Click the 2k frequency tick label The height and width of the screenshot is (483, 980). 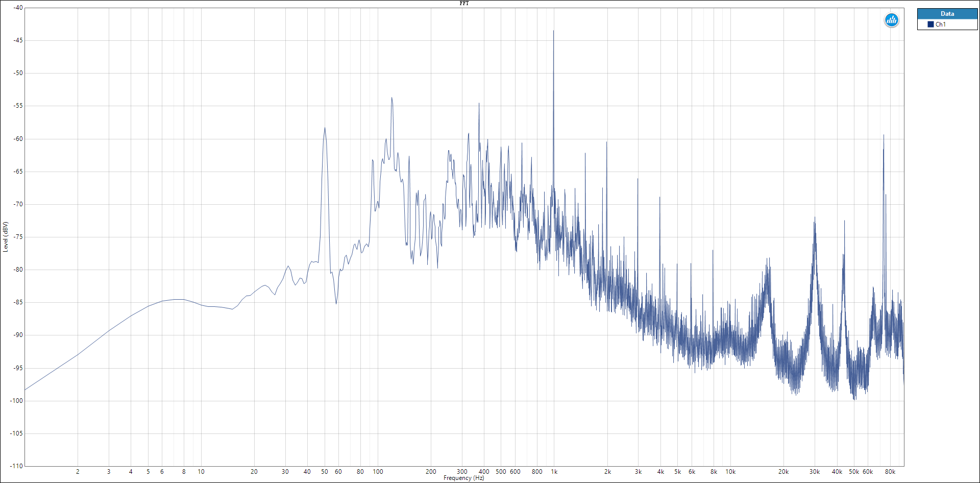click(607, 472)
